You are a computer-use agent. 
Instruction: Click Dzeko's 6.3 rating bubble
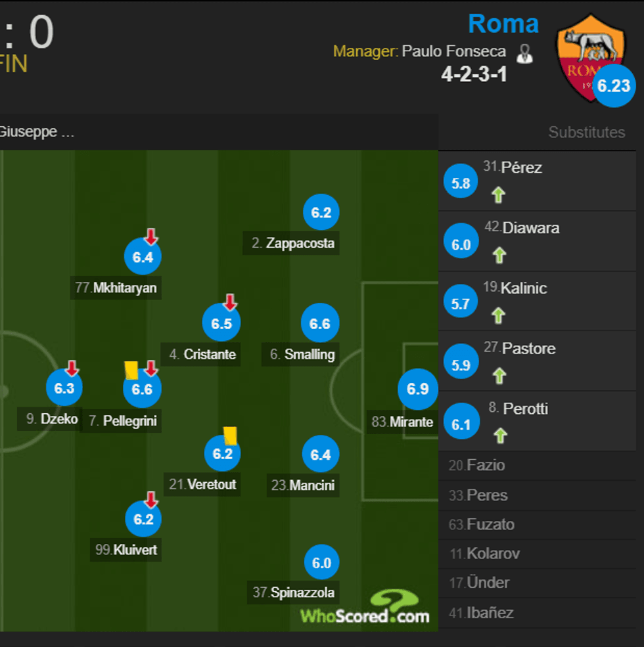coord(64,388)
